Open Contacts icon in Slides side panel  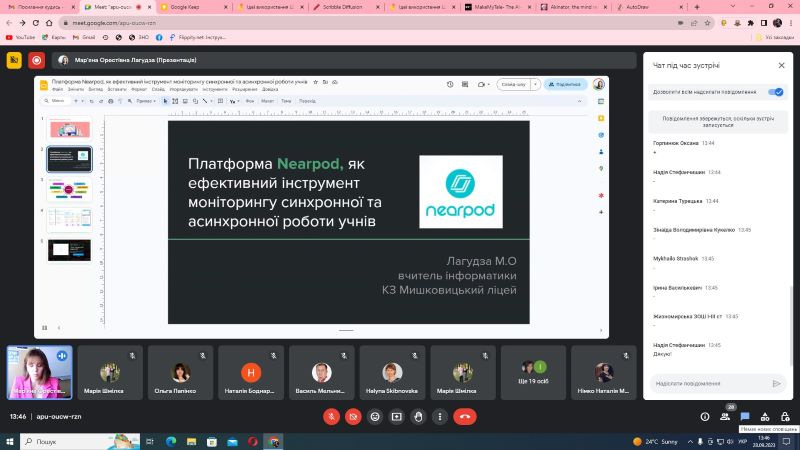[x=601, y=152]
